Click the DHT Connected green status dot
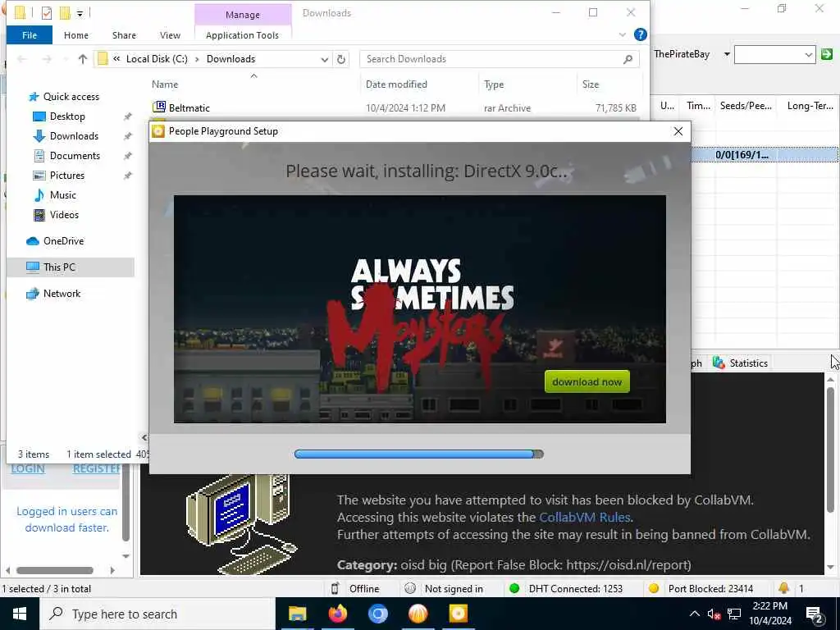Screen dimensions: 840x630 pos(514,589)
